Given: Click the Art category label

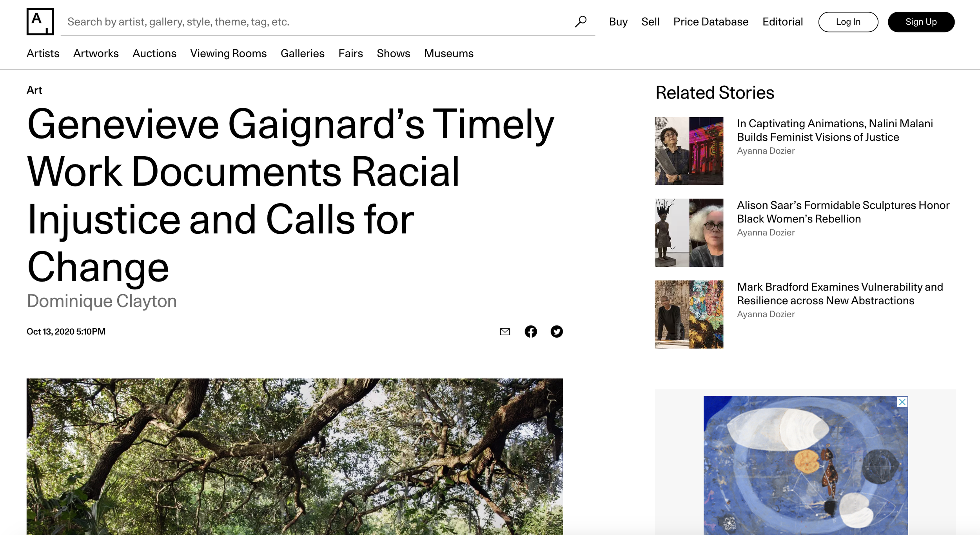Looking at the screenshot, I should click(x=34, y=90).
